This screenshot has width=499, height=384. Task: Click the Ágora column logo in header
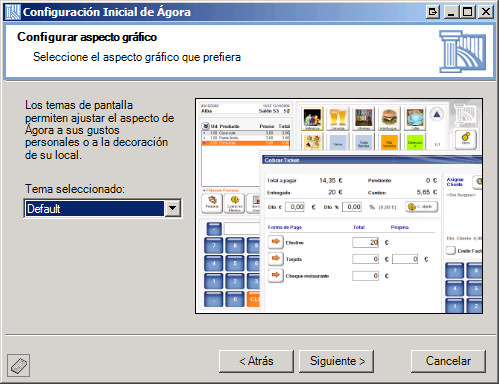coord(462,52)
